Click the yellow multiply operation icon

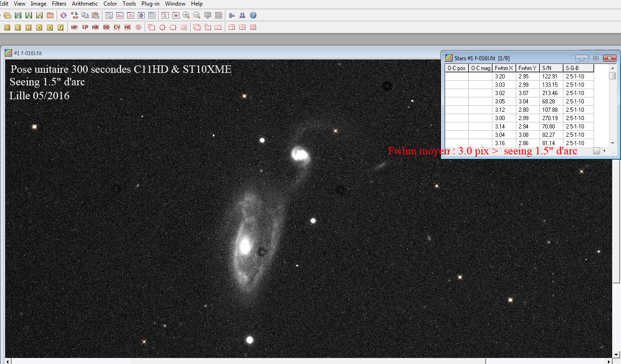click(x=50, y=27)
